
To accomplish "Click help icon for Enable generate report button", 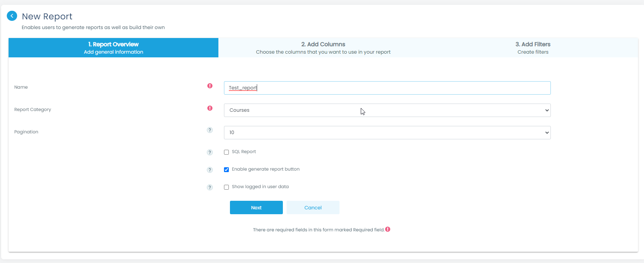I will [x=210, y=170].
